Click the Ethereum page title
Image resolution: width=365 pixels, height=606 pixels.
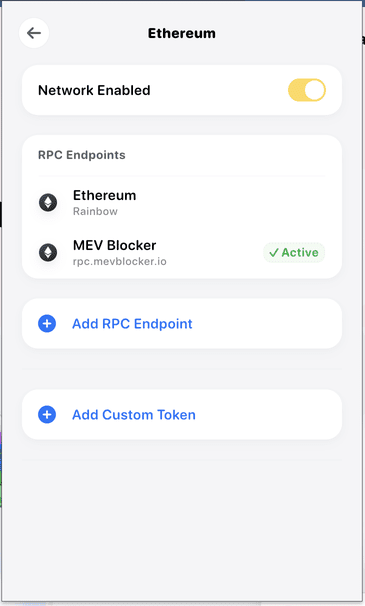[x=182, y=33]
